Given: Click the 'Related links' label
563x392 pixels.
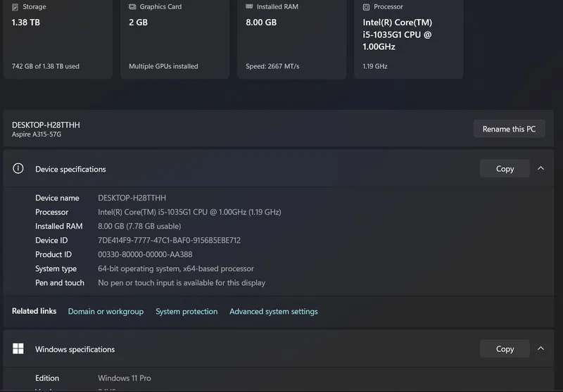Looking at the screenshot, I should tap(34, 311).
